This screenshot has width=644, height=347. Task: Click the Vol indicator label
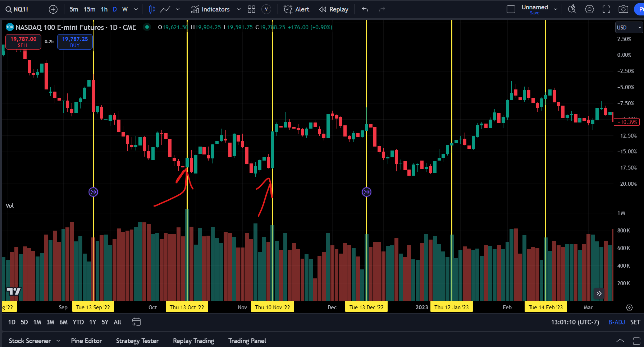pos(10,205)
